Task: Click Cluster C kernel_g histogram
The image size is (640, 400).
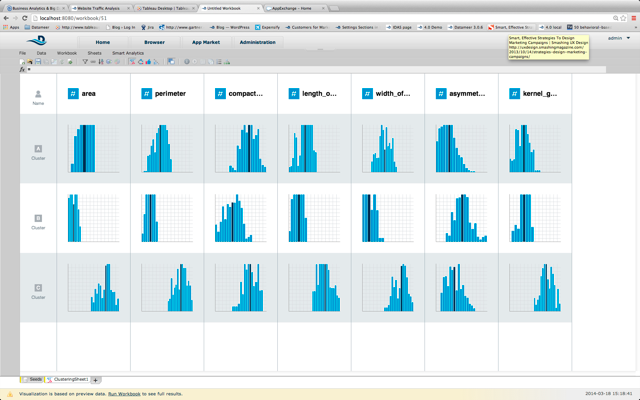Action: [x=535, y=288]
